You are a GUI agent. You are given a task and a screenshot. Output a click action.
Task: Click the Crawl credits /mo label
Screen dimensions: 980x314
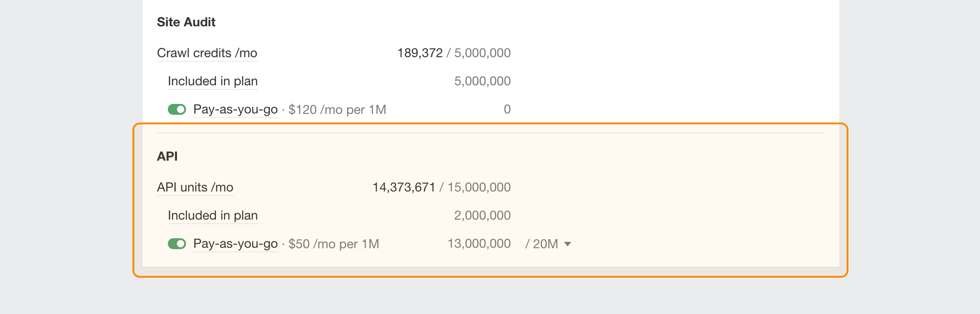pos(207,53)
